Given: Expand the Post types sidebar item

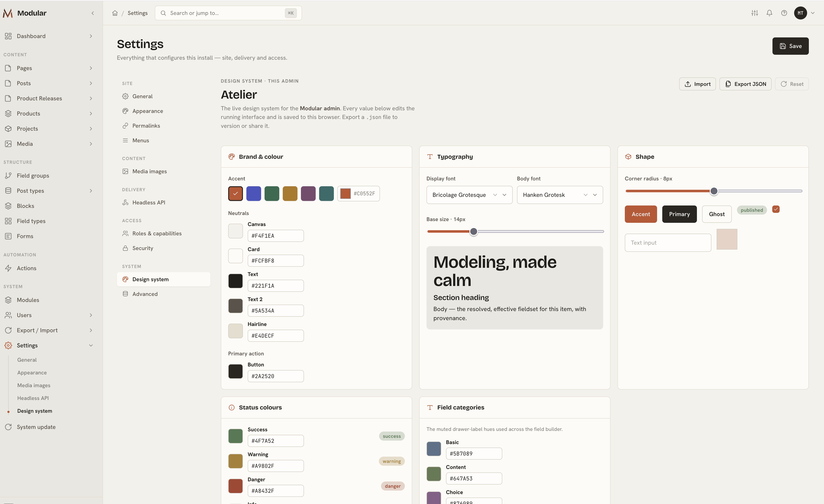Looking at the screenshot, I should click(91, 191).
